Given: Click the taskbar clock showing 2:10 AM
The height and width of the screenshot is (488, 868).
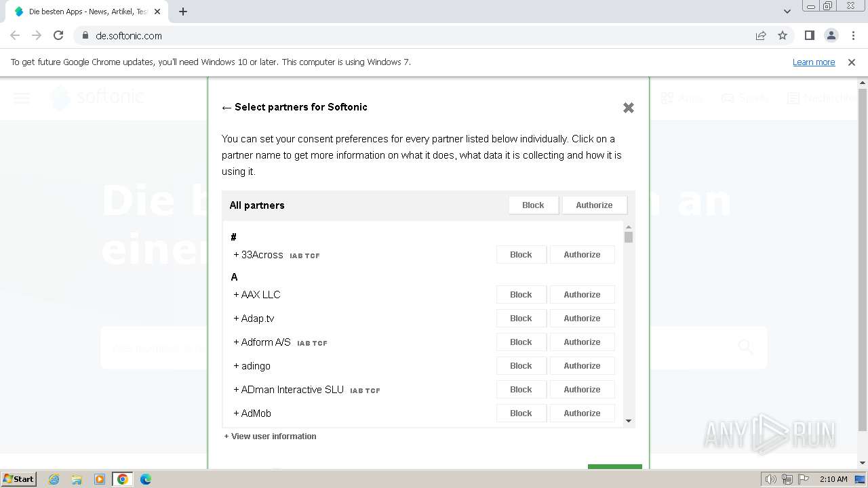Looking at the screenshot, I should click(x=833, y=479).
